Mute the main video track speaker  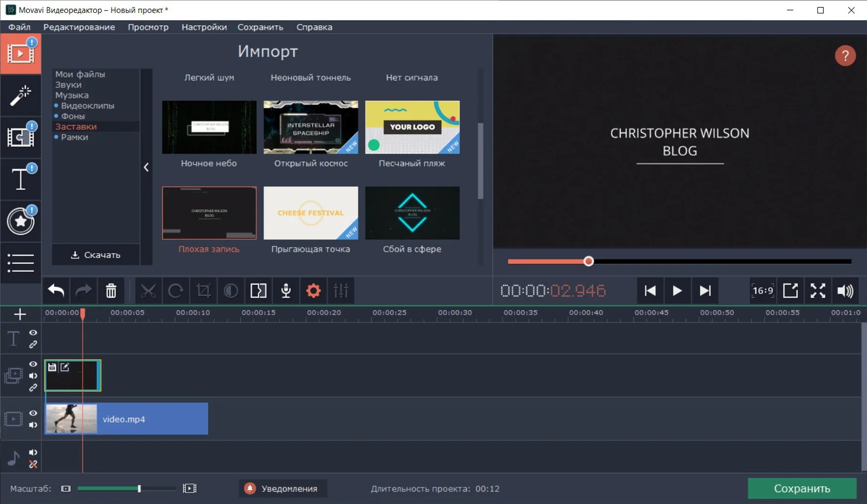click(x=33, y=425)
